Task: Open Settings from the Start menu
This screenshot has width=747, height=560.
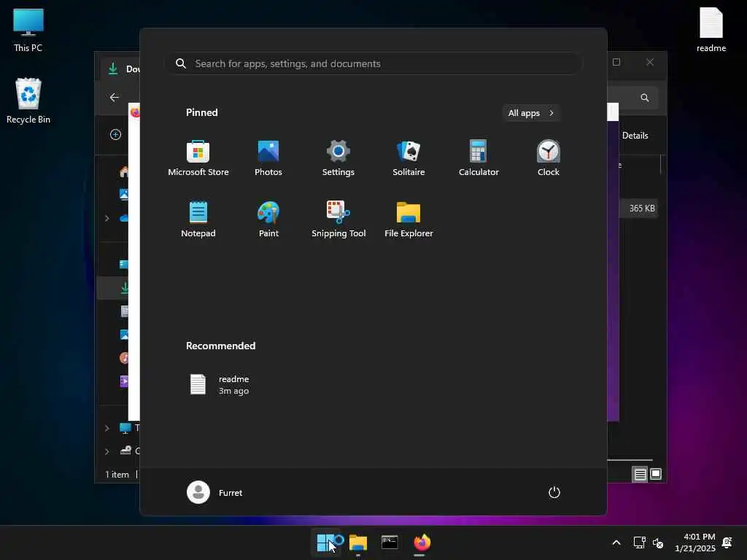Action: (338, 158)
